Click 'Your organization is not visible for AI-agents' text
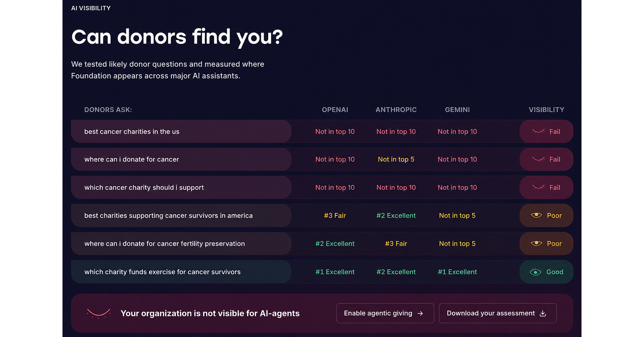 click(x=210, y=313)
